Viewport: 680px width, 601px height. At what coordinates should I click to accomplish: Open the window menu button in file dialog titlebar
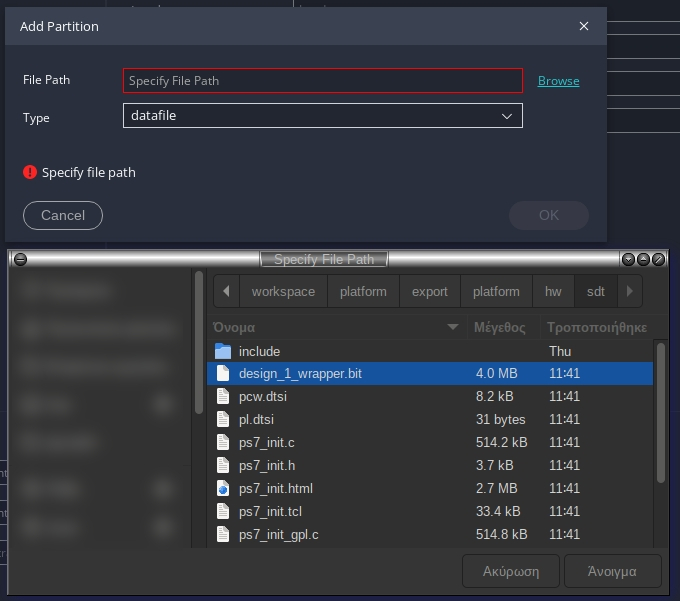point(20,259)
